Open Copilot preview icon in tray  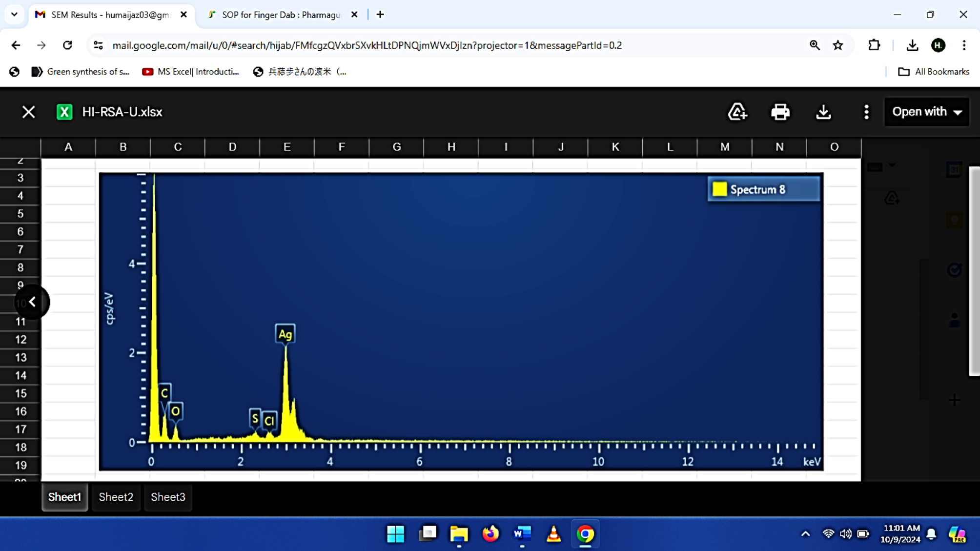pos(957,534)
